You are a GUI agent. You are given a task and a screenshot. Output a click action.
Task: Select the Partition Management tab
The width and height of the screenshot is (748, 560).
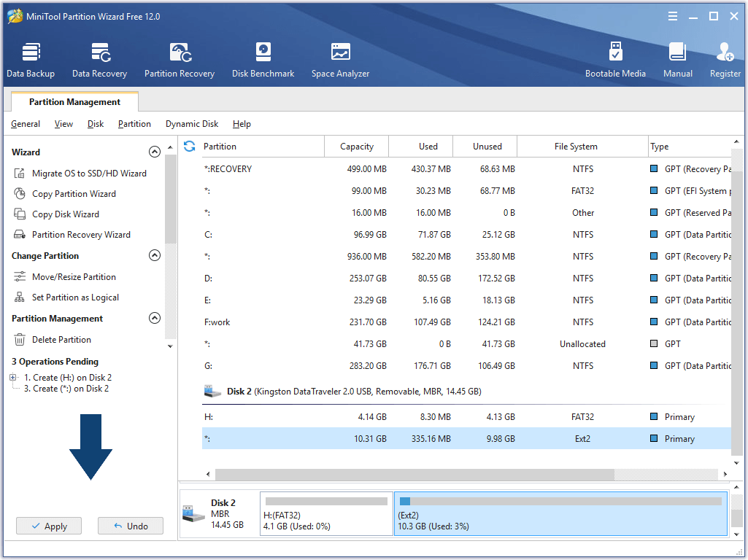75,102
